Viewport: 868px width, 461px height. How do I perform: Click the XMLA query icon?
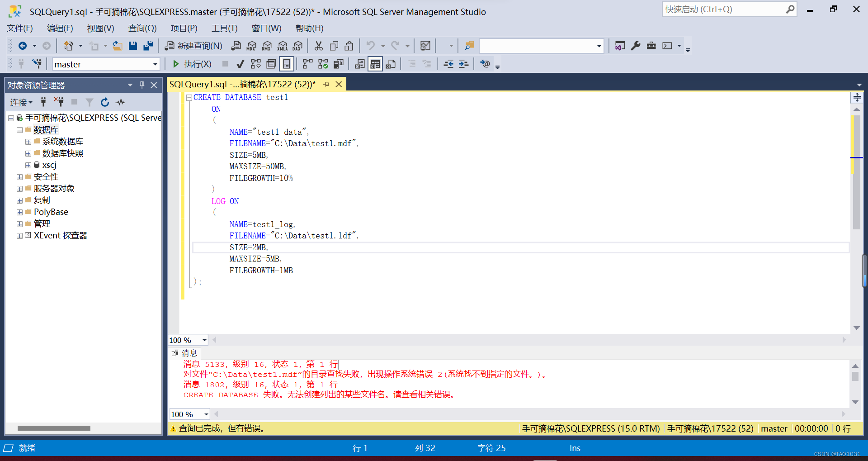click(283, 46)
